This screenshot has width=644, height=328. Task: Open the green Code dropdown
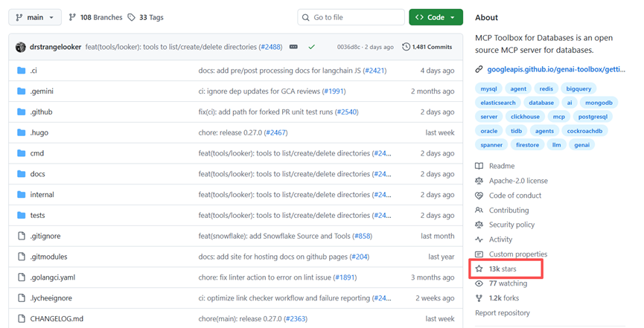tap(436, 17)
